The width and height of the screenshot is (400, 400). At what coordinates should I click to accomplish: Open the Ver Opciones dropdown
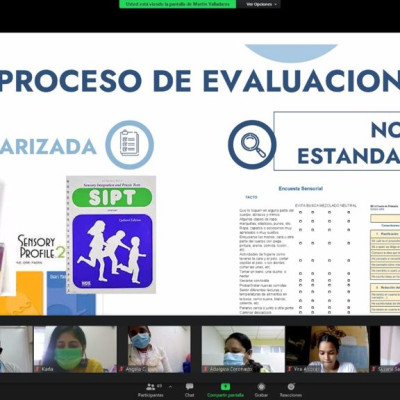(x=262, y=4)
